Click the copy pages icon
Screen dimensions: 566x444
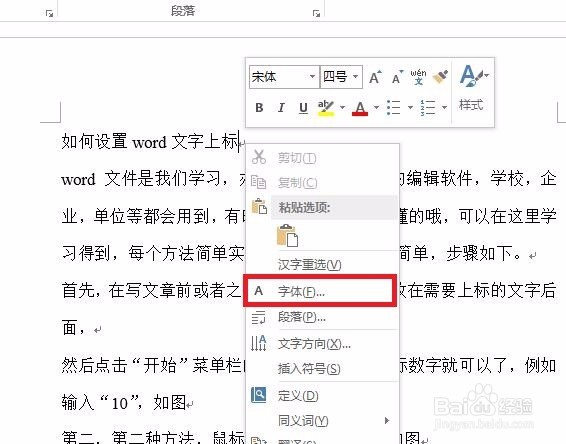(x=258, y=182)
